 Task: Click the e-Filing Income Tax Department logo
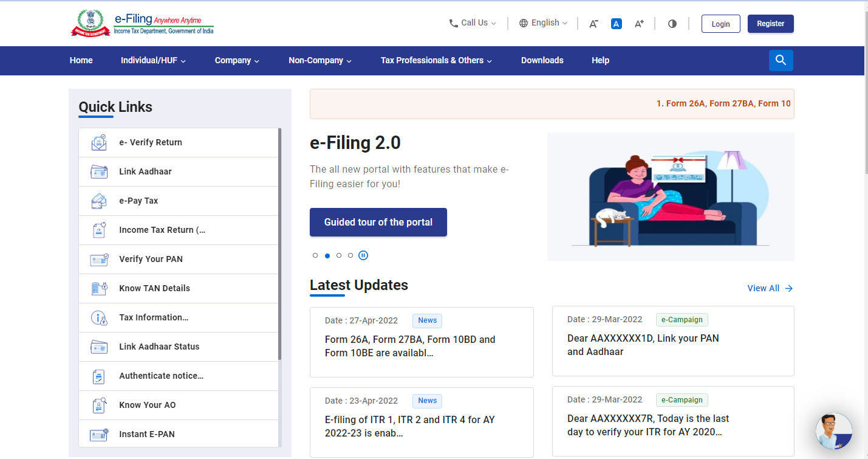pos(142,24)
